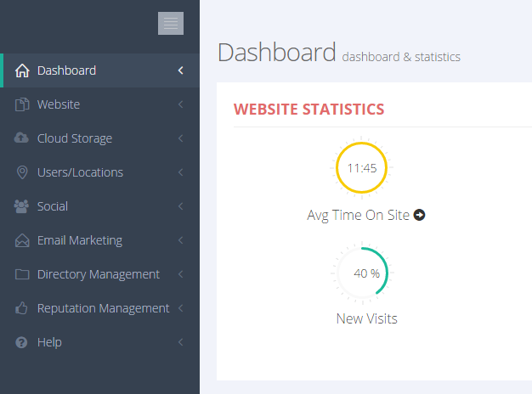Expand the Cloud Storage submenu chevron
This screenshot has height=394, width=532.
pos(181,138)
